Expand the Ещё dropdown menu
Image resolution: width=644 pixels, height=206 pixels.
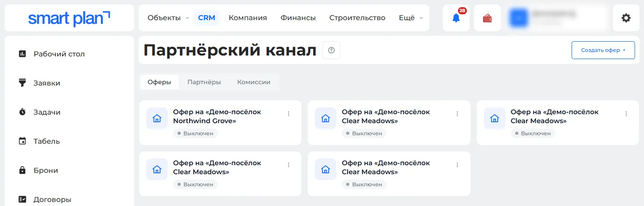point(411,18)
